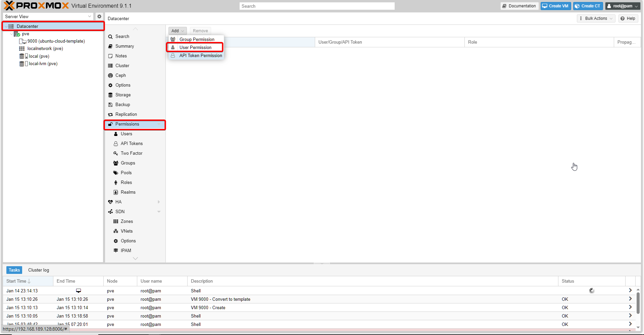Screen dimensions: 644x335
Task: Select the Pools tag icon
Action: tap(116, 173)
